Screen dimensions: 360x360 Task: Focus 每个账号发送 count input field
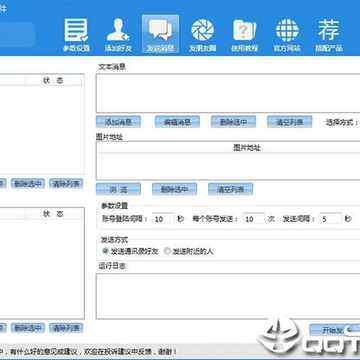[x=254, y=219]
